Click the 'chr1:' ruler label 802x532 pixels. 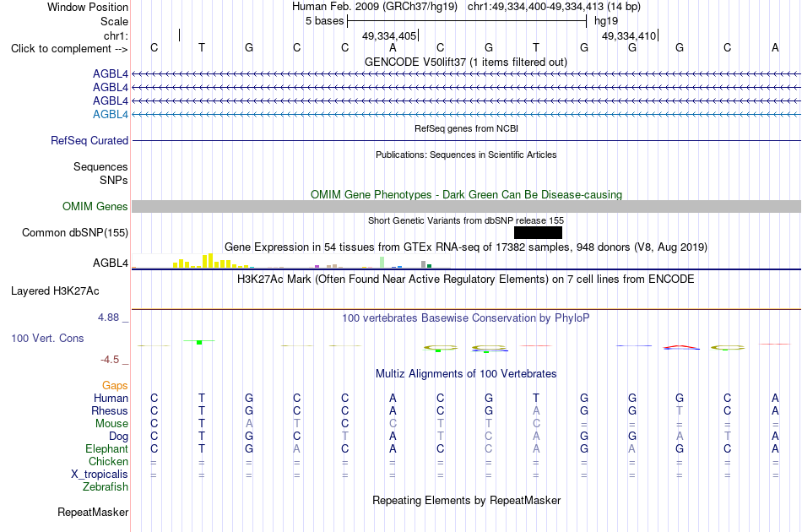click(x=116, y=35)
